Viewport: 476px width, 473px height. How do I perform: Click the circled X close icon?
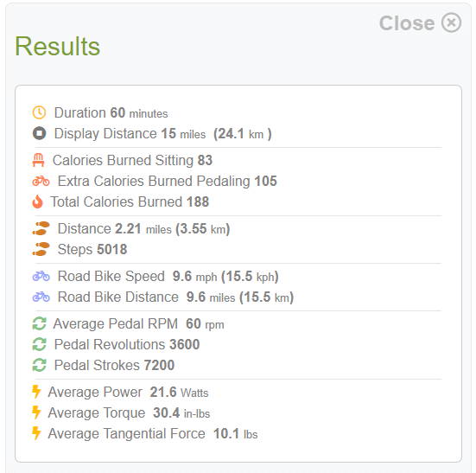coord(452,22)
